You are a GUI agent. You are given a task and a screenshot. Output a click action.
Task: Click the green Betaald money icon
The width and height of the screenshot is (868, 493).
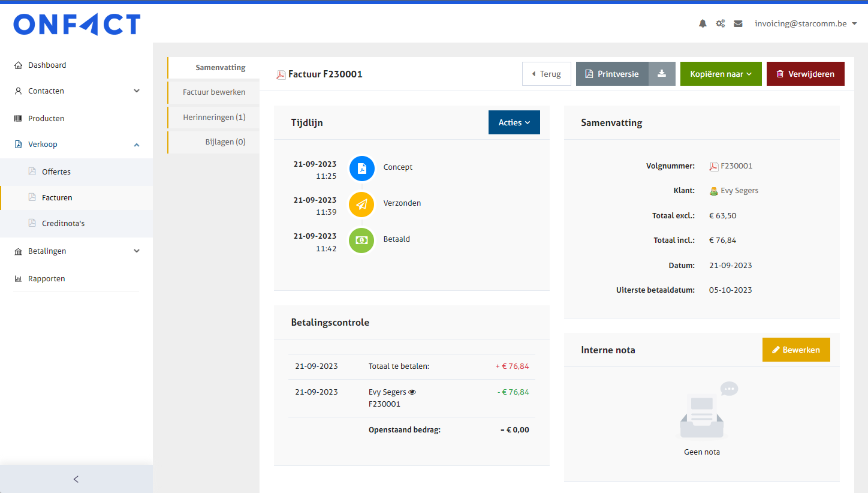(x=361, y=241)
